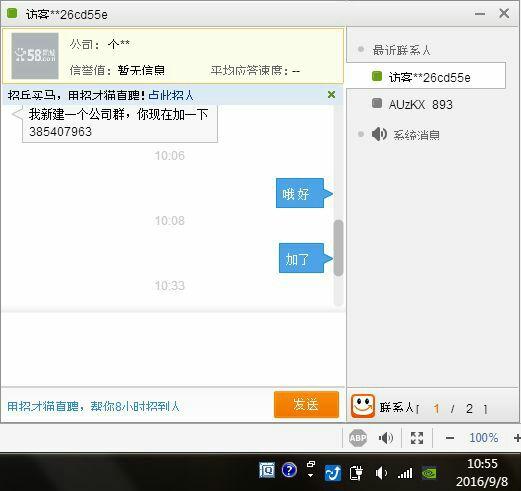Click the message input text area

pos(173,349)
